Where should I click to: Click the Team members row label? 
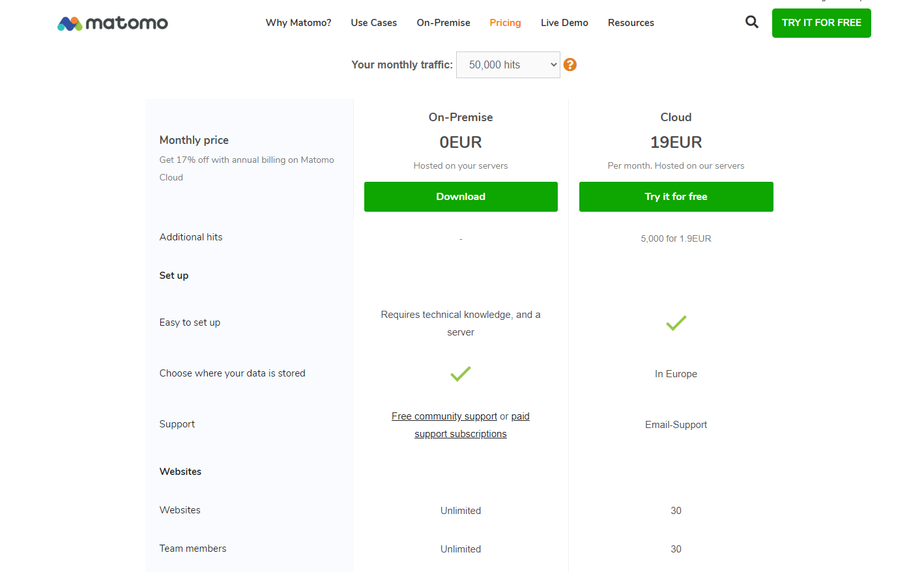point(193,549)
